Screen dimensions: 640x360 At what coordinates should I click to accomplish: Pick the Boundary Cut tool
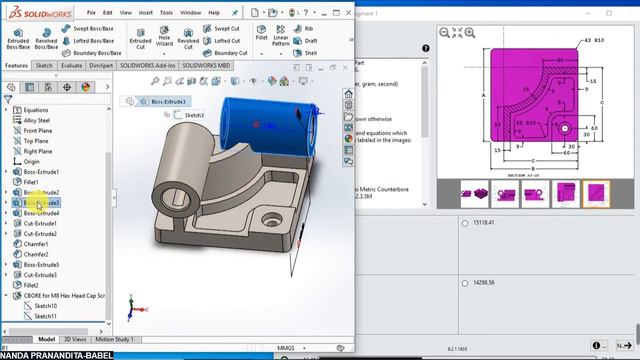(225, 53)
